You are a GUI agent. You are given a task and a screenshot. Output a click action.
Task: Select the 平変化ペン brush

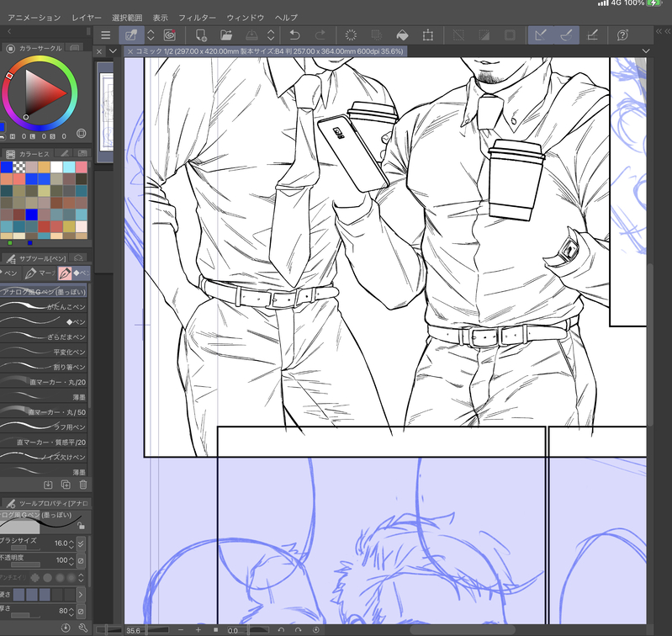click(43, 352)
